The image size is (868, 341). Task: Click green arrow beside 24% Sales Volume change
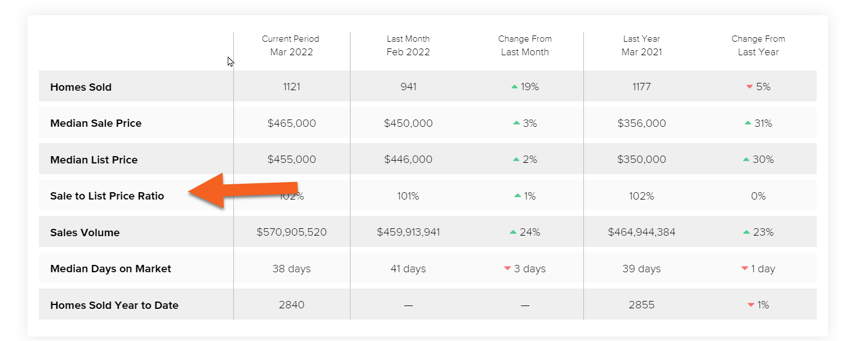[x=513, y=232]
